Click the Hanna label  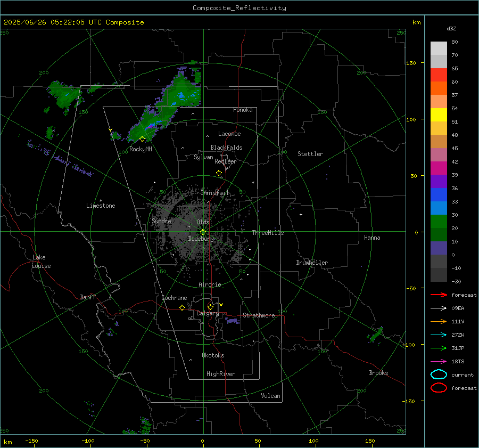pos(372,238)
